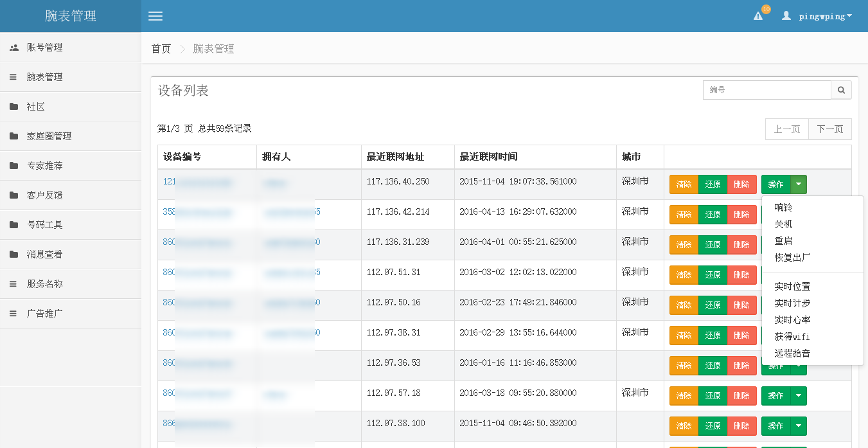Image resolution: width=868 pixels, height=448 pixels.
Task: Click 操作 button in 112.97.57.18 row
Action: 776,396
